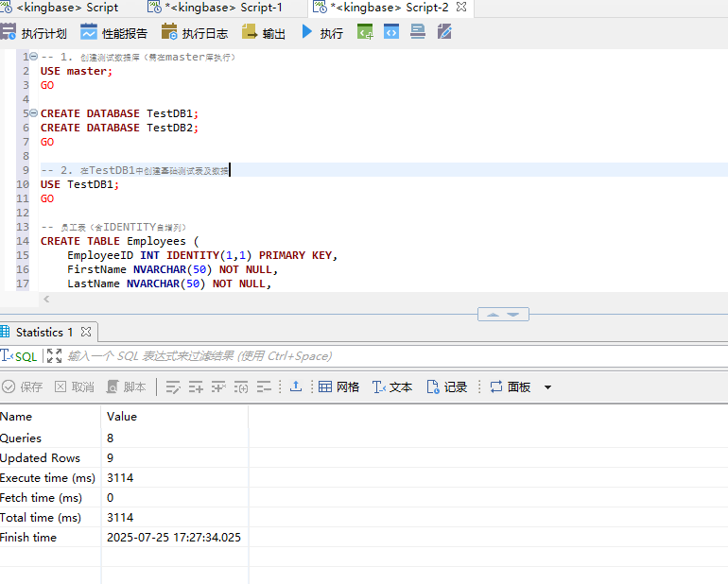Viewport: 728px width, 584px height.
Task: Click the horizontal-lines toolbar icon
Action: tap(418, 32)
